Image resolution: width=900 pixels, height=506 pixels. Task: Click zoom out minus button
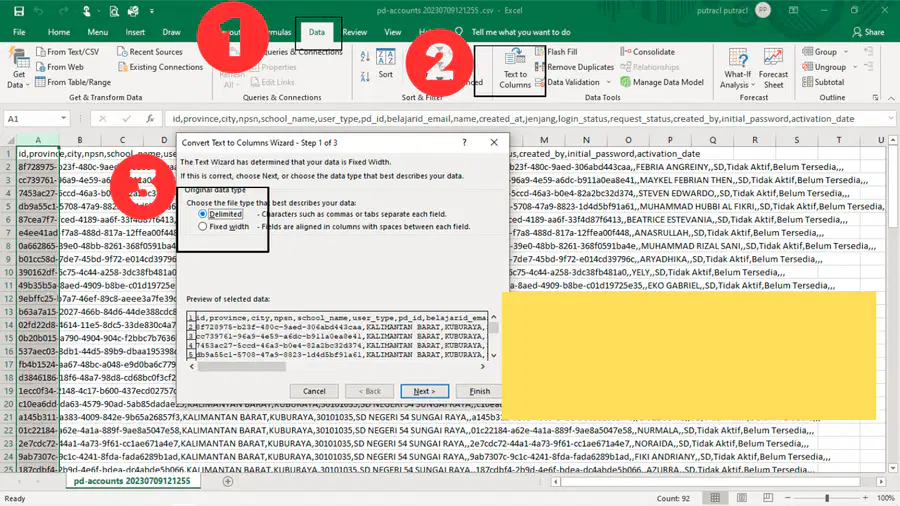pos(788,498)
